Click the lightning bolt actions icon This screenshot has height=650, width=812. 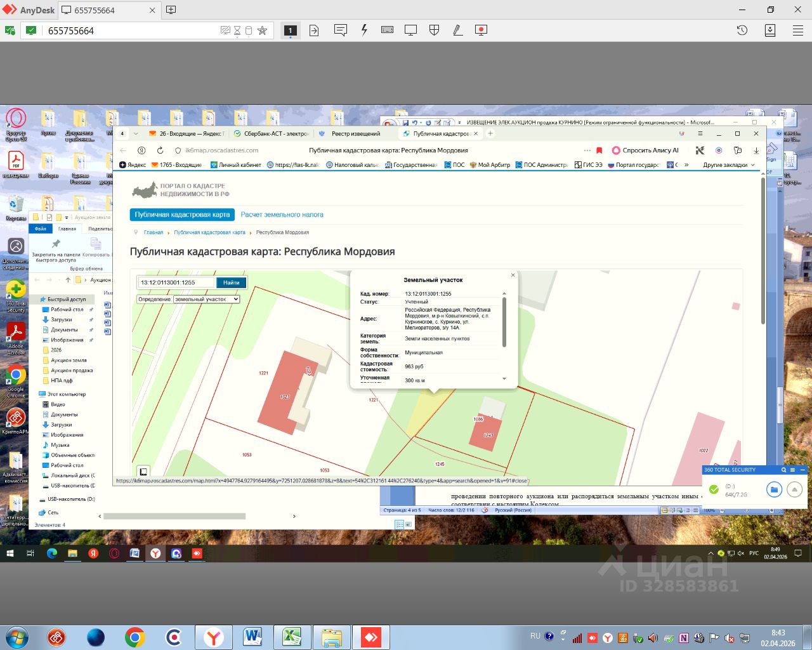pyautogui.click(x=364, y=30)
